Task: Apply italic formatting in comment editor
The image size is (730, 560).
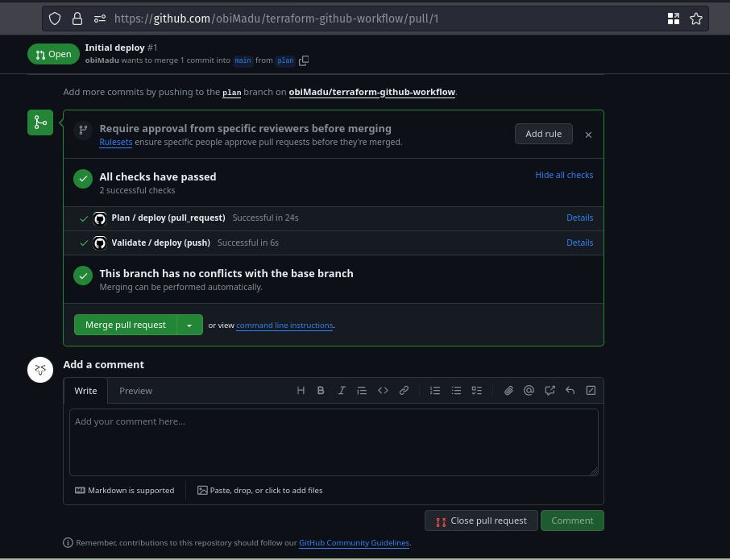Action: (342, 391)
